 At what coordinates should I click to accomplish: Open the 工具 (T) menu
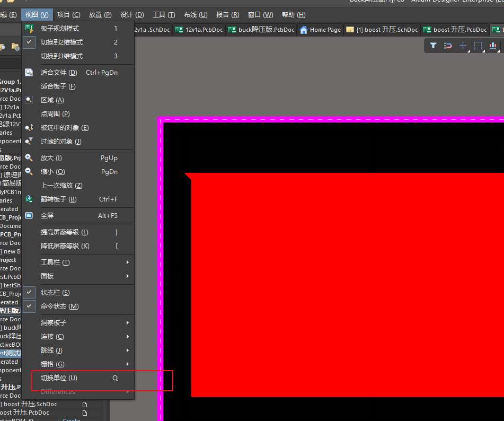point(164,15)
